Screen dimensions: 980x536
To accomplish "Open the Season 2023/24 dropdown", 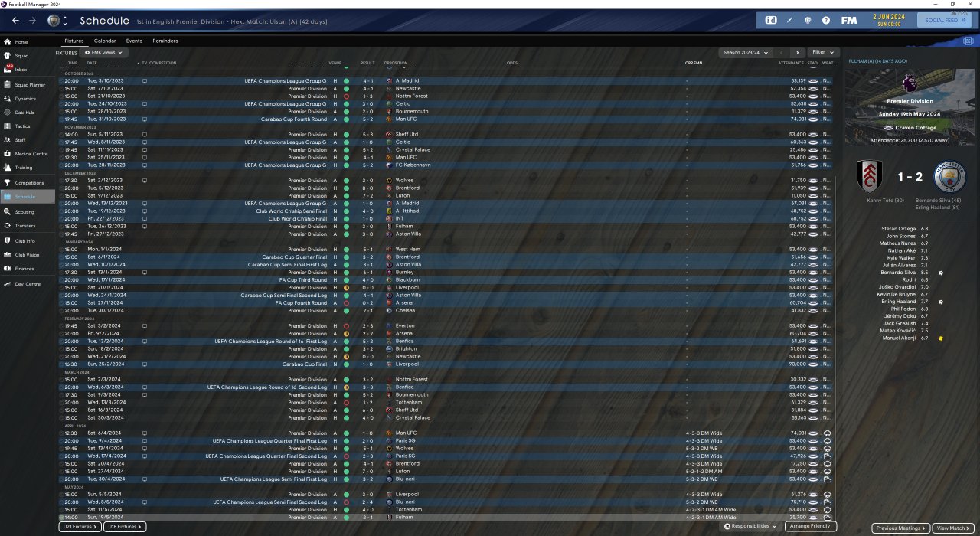I will point(744,53).
